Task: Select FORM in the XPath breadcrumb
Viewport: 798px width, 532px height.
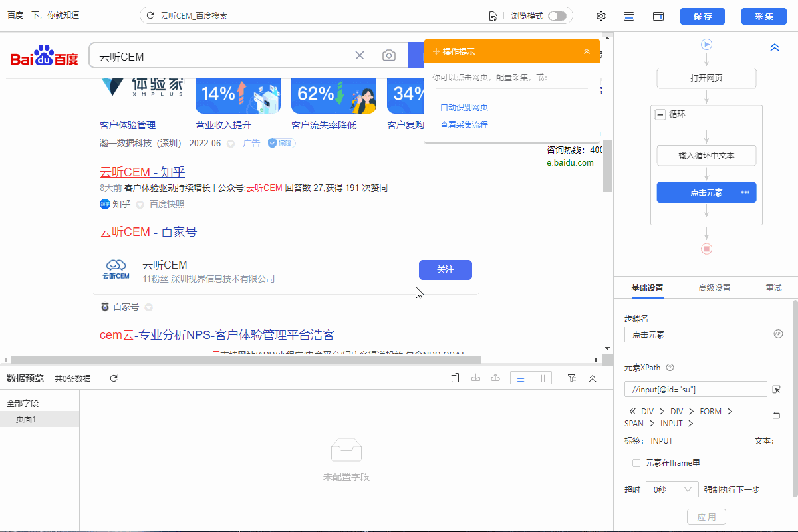Action: pos(710,412)
